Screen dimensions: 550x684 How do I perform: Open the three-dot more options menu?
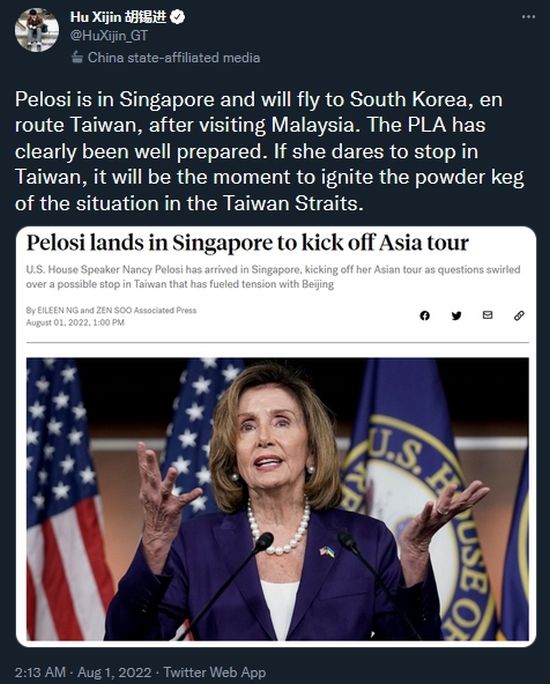click(x=528, y=17)
